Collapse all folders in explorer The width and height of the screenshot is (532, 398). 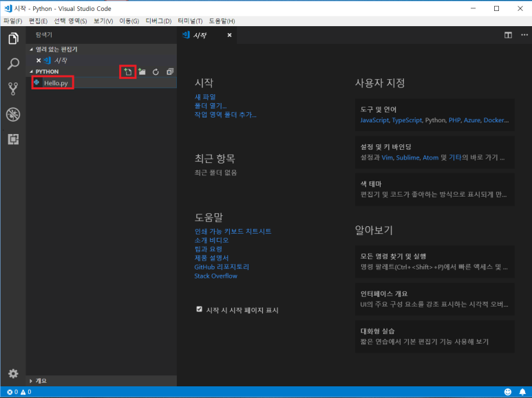[x=170, y=71]
